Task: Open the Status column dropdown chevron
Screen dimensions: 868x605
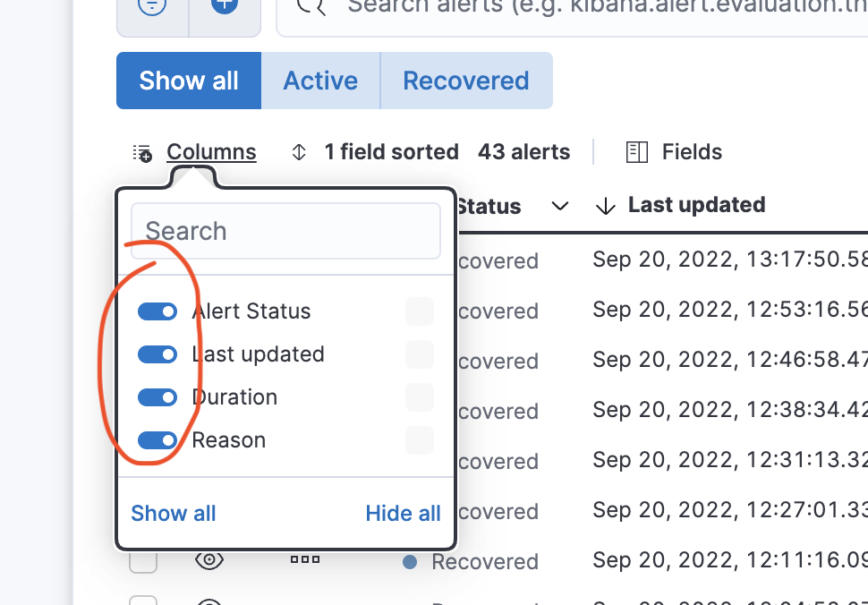Action: tap(560, 206)
